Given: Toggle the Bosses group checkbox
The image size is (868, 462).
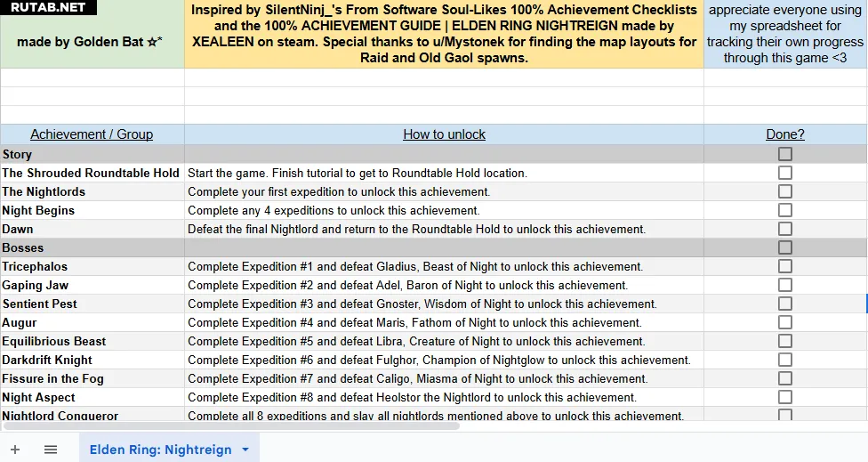Looking at the screenshot, I should coord(785,247).
